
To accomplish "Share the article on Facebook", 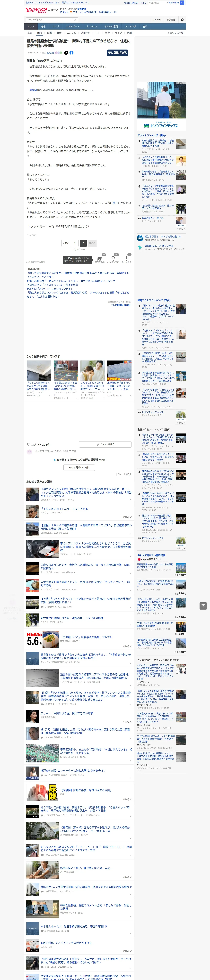I will tap(71, 53).
